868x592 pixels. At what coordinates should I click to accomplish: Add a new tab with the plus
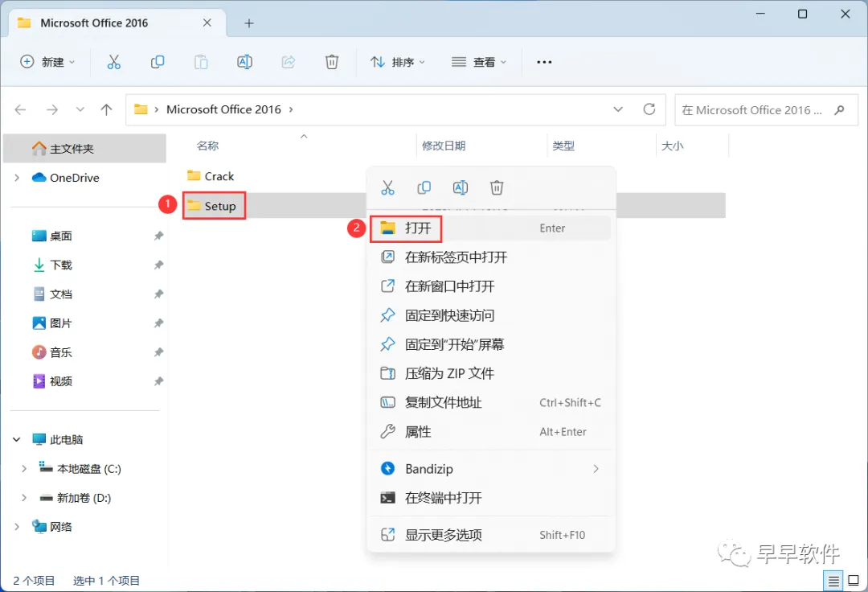tap(249, 23)
